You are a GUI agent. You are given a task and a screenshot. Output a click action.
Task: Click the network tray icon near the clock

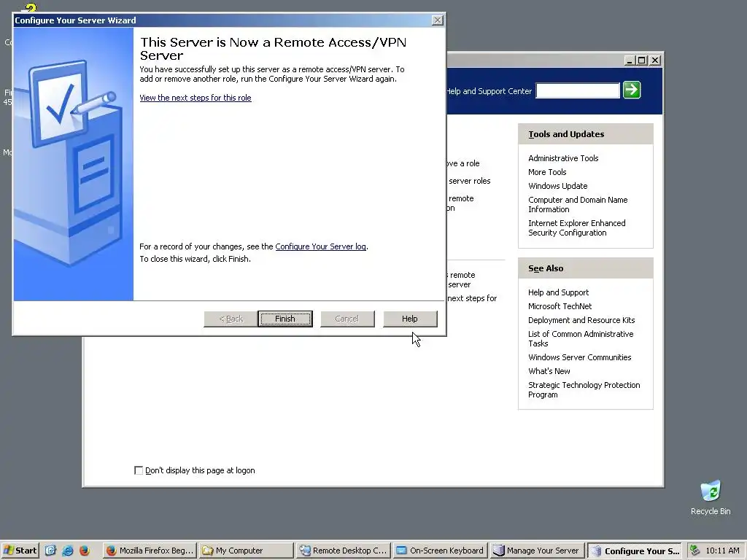click(695, 551)
